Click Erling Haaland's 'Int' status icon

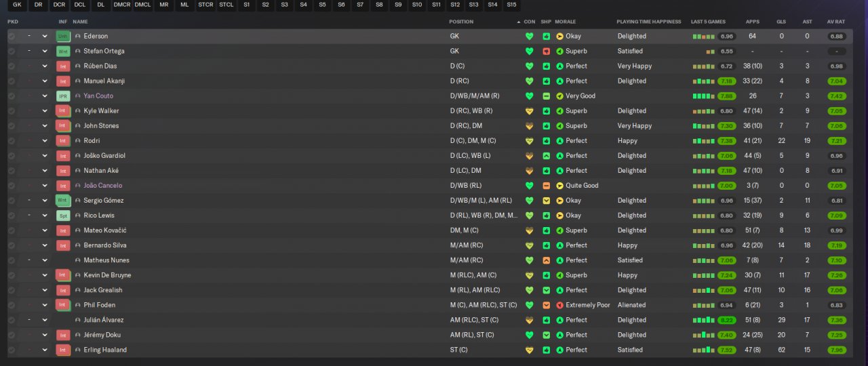click(63, 350)
